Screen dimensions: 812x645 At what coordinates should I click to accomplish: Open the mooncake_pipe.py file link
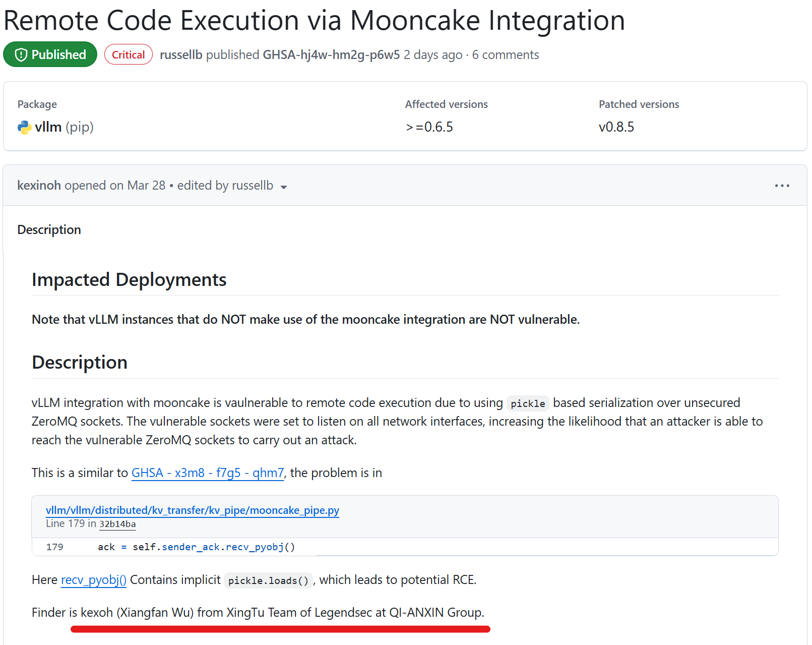(193, 510)
